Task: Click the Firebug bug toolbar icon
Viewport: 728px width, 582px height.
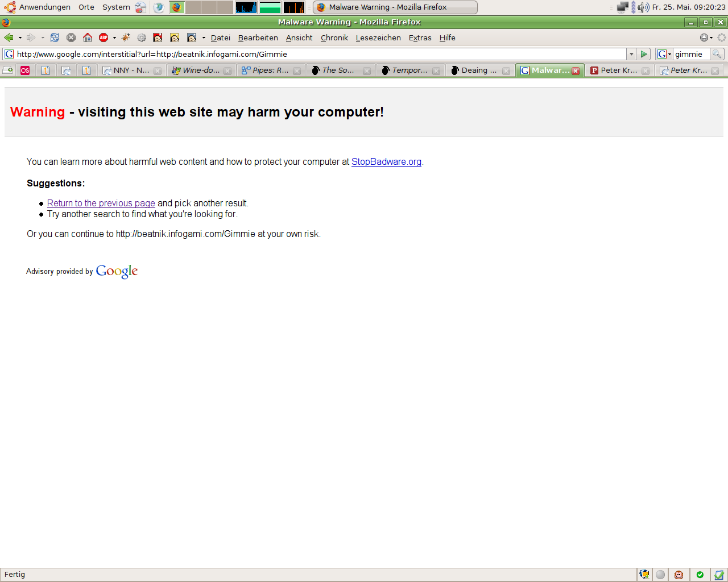Action: (x=126, y=38)
